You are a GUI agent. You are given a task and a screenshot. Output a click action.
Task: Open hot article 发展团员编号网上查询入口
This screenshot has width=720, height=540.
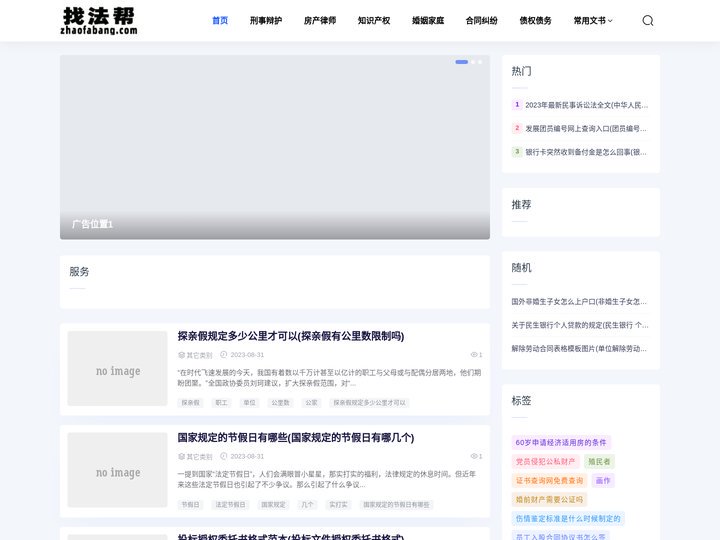click(585, 129)
